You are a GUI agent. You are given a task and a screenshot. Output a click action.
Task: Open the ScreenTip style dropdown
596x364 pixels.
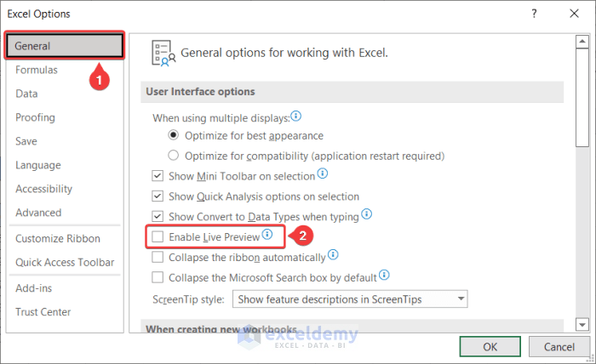(461, 299)
